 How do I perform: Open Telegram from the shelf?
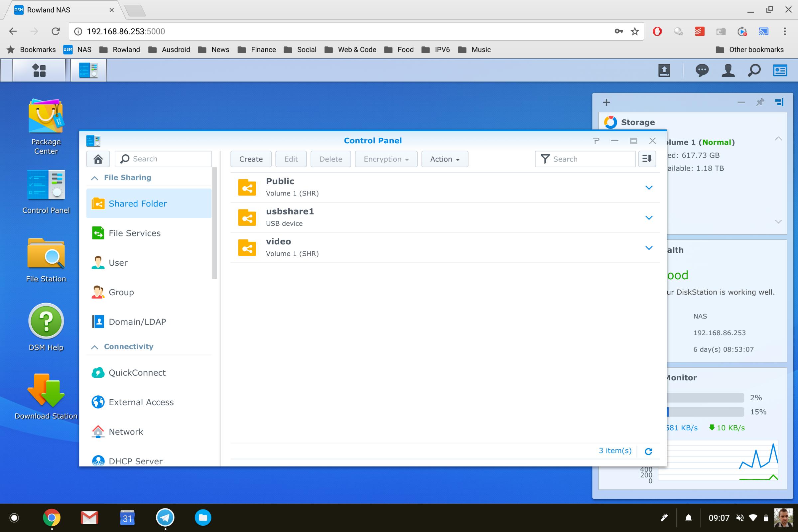(165, 518)
